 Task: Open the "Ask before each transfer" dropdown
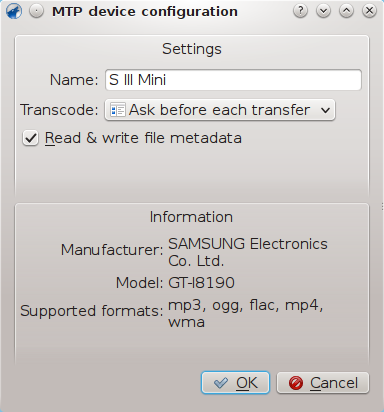tap(220, 110)
